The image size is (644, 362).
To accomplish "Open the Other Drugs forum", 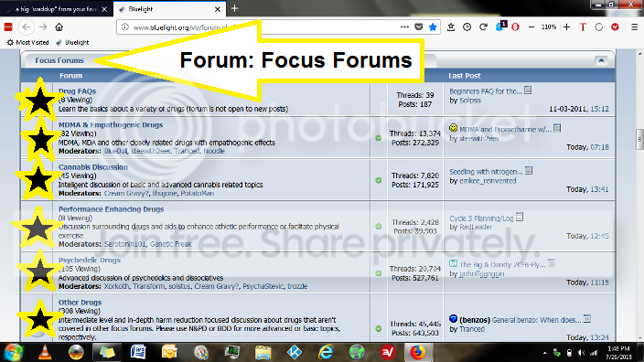I will [x=80, y=302].
